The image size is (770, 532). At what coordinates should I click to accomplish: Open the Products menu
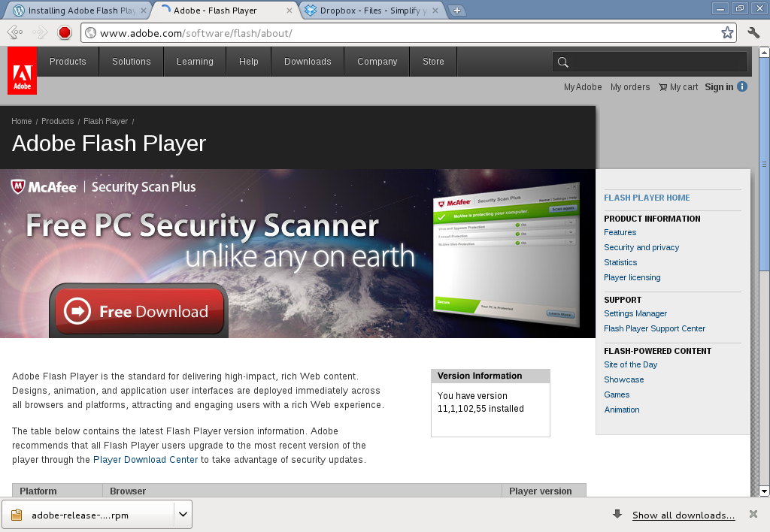point(68,62)
